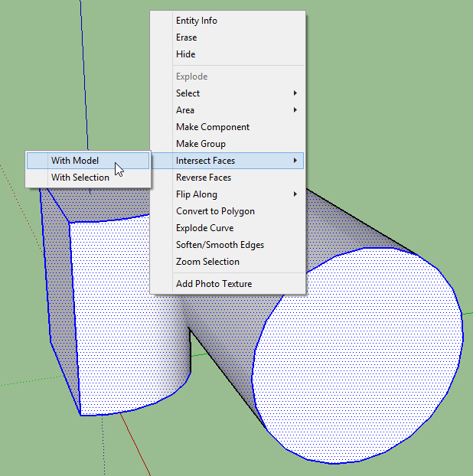Click Explode Curve

point(204,228)
